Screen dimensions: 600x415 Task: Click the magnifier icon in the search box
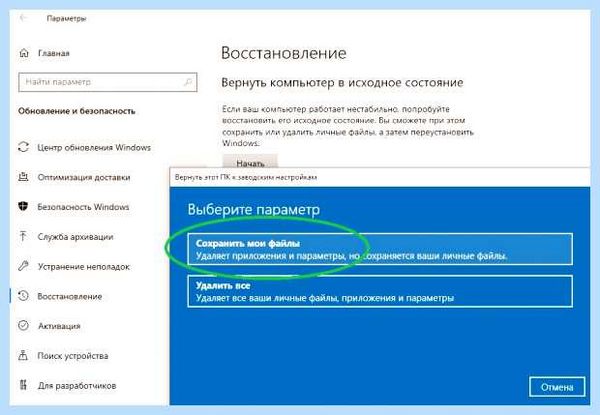coord(188,82)
